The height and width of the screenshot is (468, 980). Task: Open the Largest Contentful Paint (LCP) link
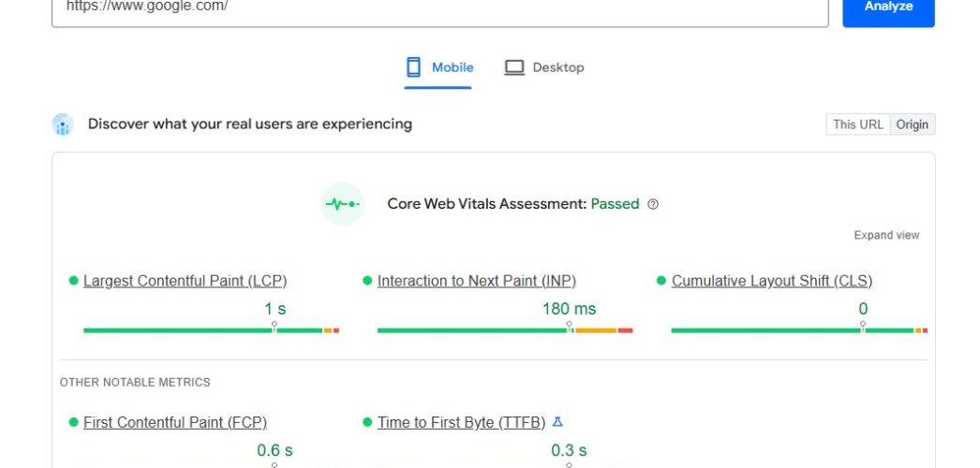pyautogui.click(x=185, y=281)
